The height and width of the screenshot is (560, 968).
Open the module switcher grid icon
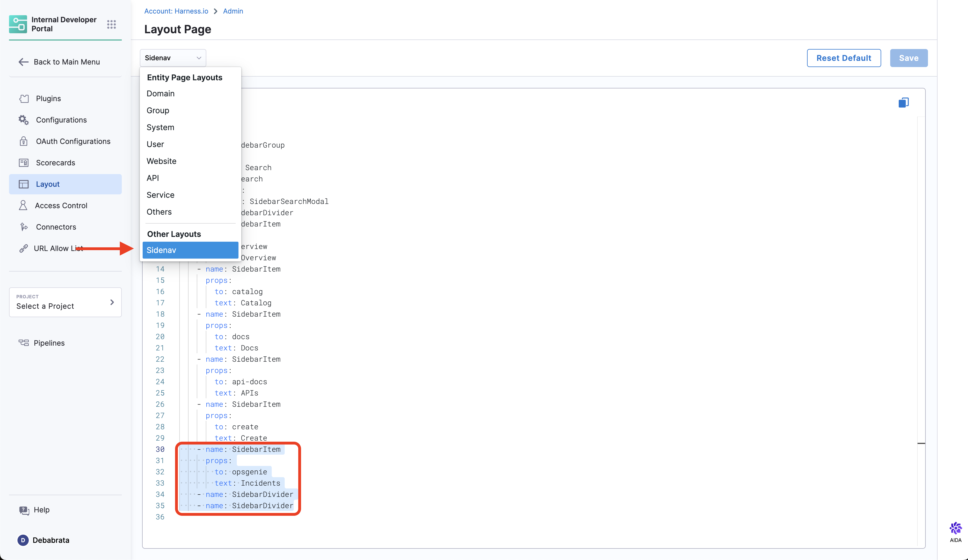(x=111, y=24)
